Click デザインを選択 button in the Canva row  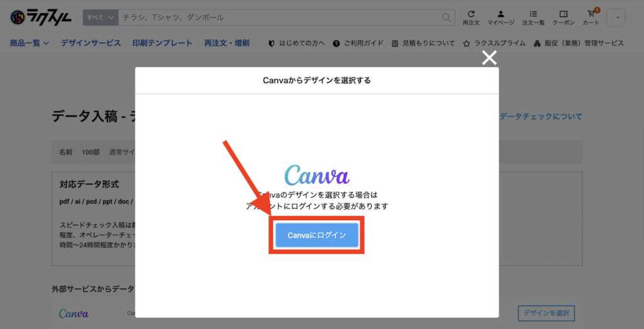pyautogui.click(x=547, y=313)
